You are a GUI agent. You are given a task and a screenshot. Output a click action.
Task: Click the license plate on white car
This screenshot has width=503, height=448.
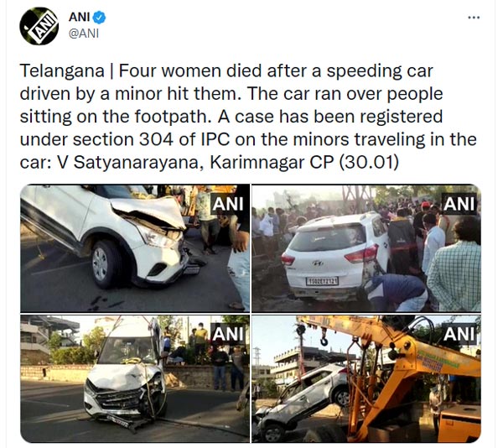click(x=322, y=281)
